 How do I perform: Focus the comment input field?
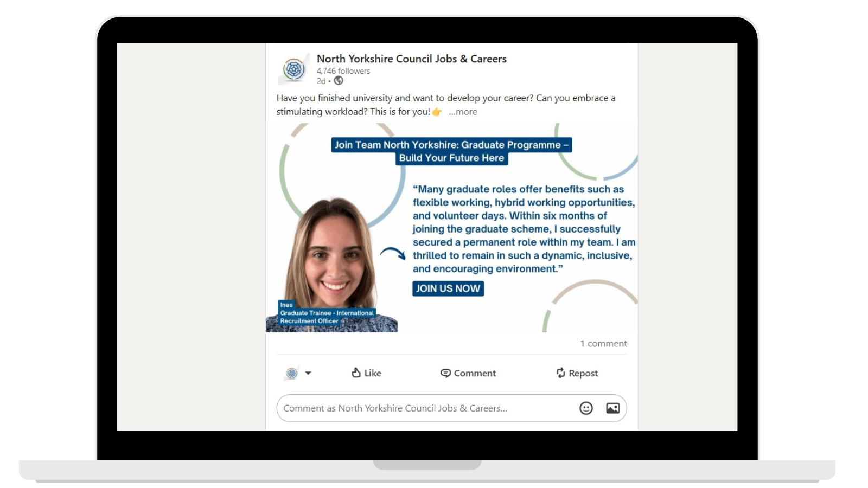pos(452,408)
